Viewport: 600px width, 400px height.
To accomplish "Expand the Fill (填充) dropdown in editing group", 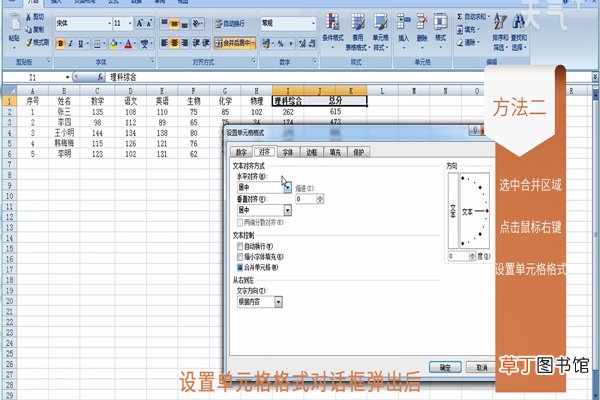I will 478,29.
